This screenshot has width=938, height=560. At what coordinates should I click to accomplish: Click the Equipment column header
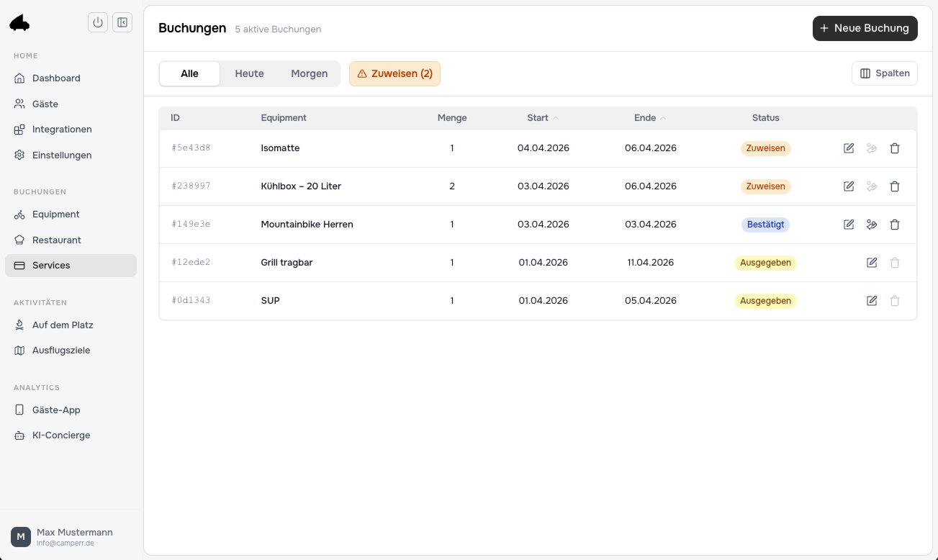point(284,118)
